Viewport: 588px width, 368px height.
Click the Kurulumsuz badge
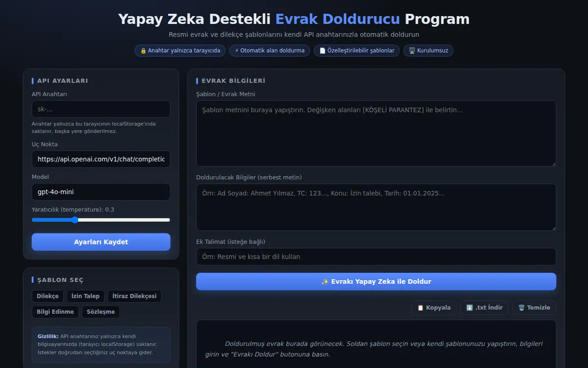(428, 51)
